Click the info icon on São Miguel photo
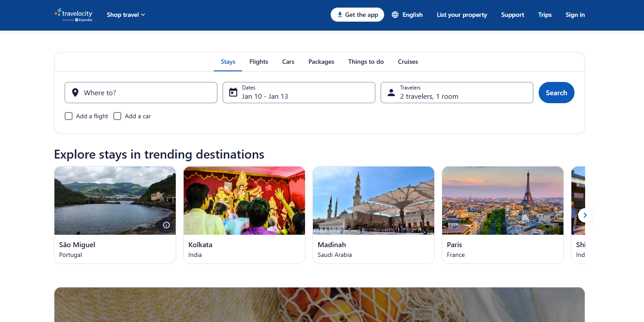 (x=166, y=225)
